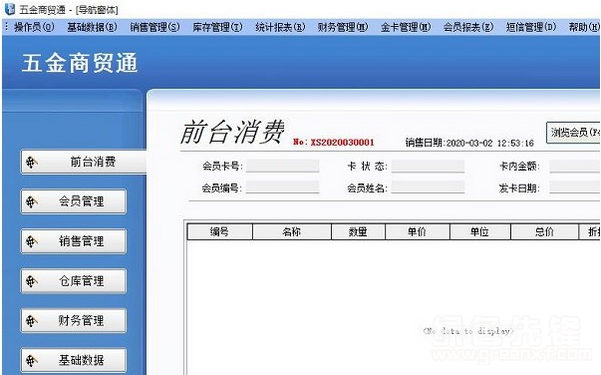
Task: Click the 会员姓名 input field
Action: pos(428,188)
